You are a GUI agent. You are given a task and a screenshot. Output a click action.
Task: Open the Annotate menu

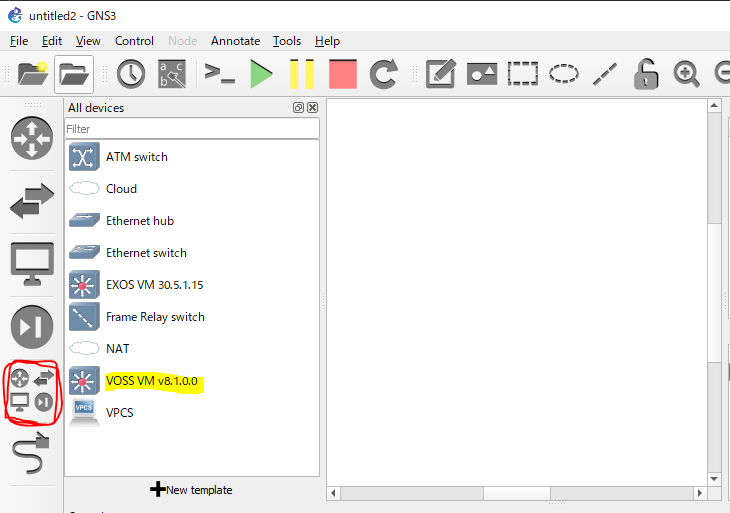pyautogui.click(x=235, y=41)
